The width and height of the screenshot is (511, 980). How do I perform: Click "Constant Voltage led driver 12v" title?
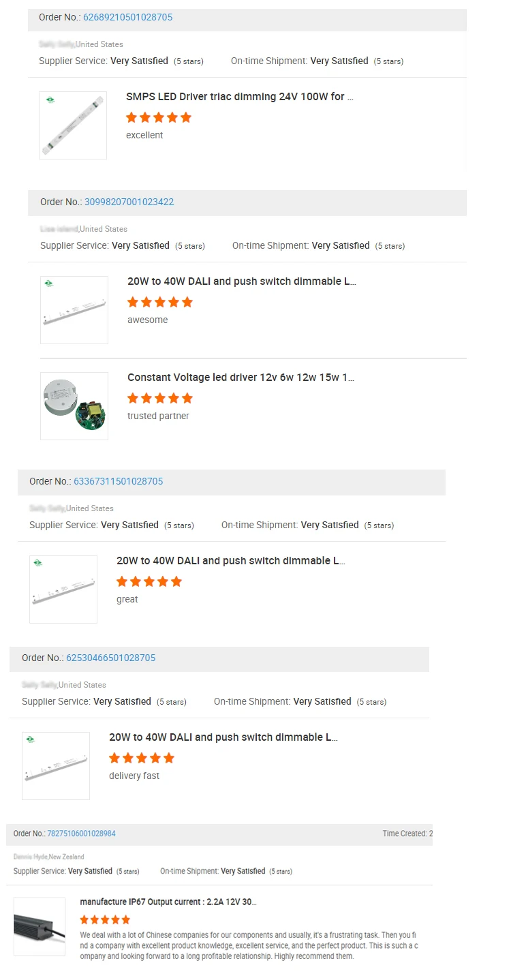pos(241,378)
